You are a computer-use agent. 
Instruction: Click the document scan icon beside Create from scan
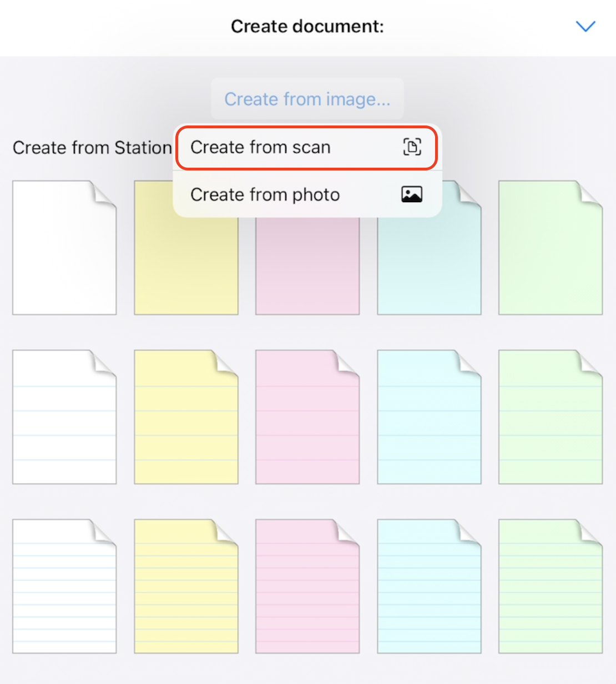(412, 147)
